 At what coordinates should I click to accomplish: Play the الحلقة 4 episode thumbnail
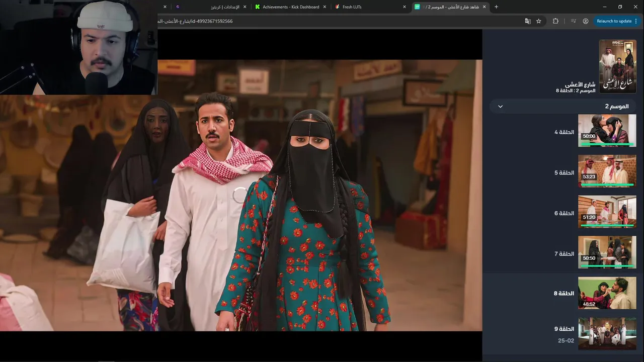pyautogui.click(x=607, y=131)
